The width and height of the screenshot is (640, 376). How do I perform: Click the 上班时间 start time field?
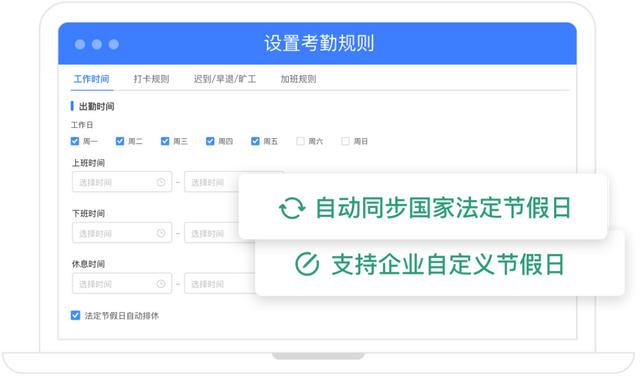pyautogui.click(x=122, y=182)
